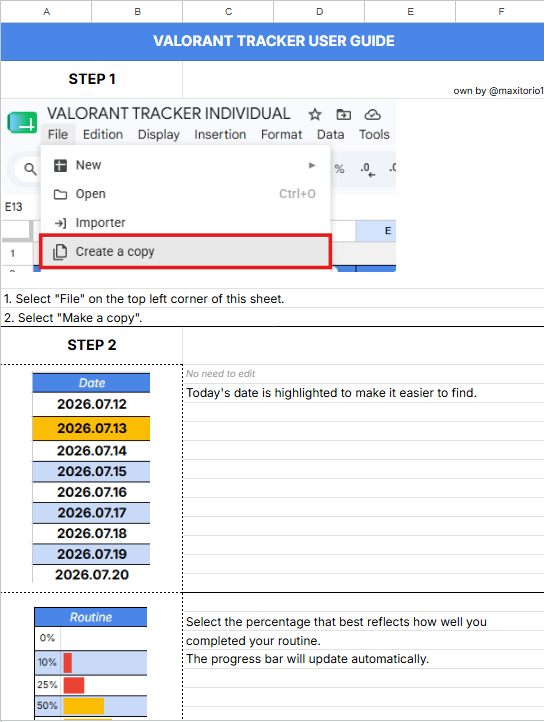The width and height of the screenshot is (544, 722).
Task: Open the Tools menu
Action: 374,134
